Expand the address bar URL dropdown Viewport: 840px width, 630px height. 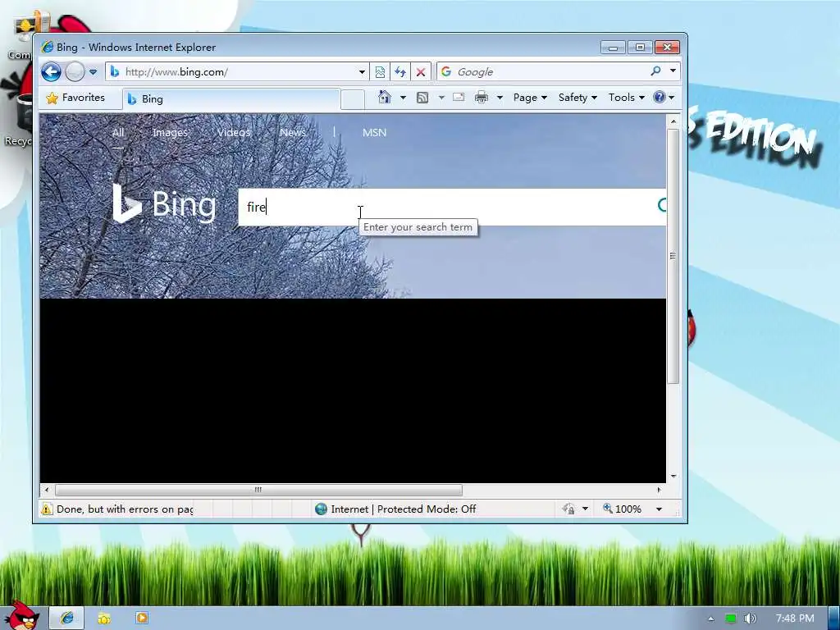(x=362, y=72)
